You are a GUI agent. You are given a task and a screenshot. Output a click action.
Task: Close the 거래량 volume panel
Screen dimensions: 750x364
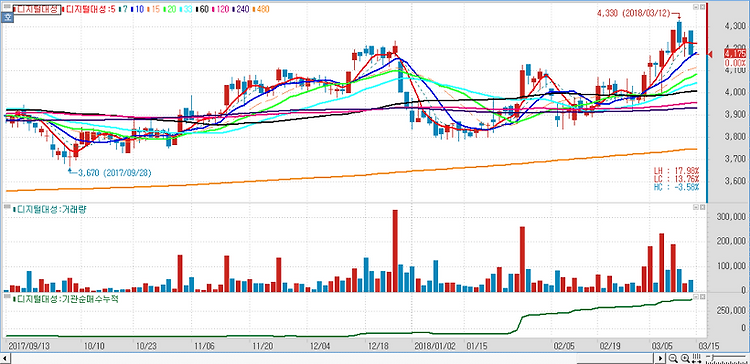click(703, 206)
